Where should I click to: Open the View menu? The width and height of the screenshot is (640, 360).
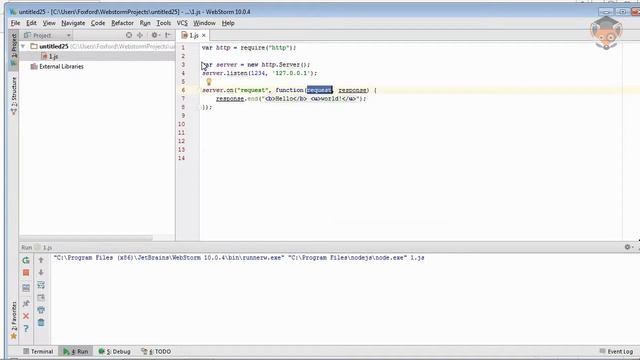(x=49, y=23)
